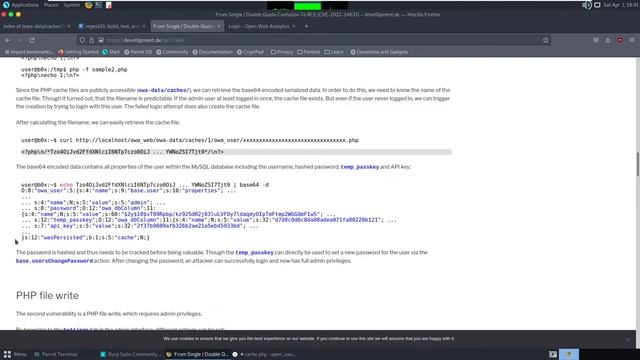The height and width of the screenshot is (360, 640).
Task: Select 'From Single / Double Q...' taskbar window
Action: 197,354
